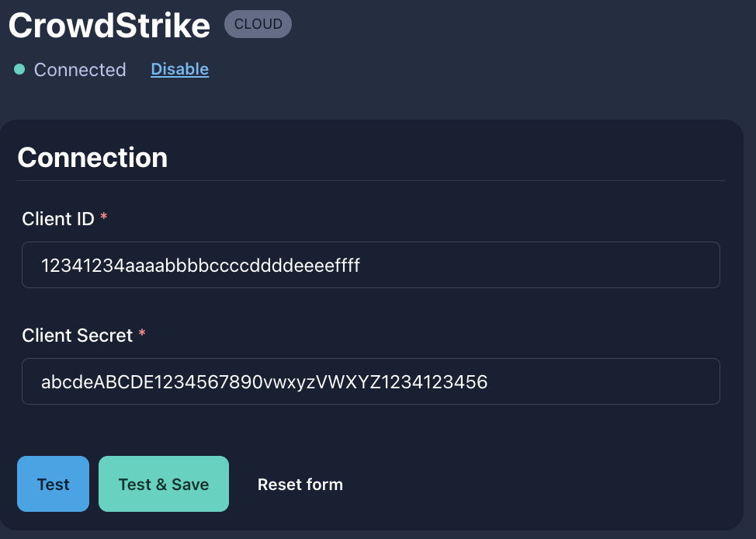The width and height of the screenshot is (756, 539).
Task: Click the CLOUD badge beside CrowdStrike
Action: click(x=258, y=24)
